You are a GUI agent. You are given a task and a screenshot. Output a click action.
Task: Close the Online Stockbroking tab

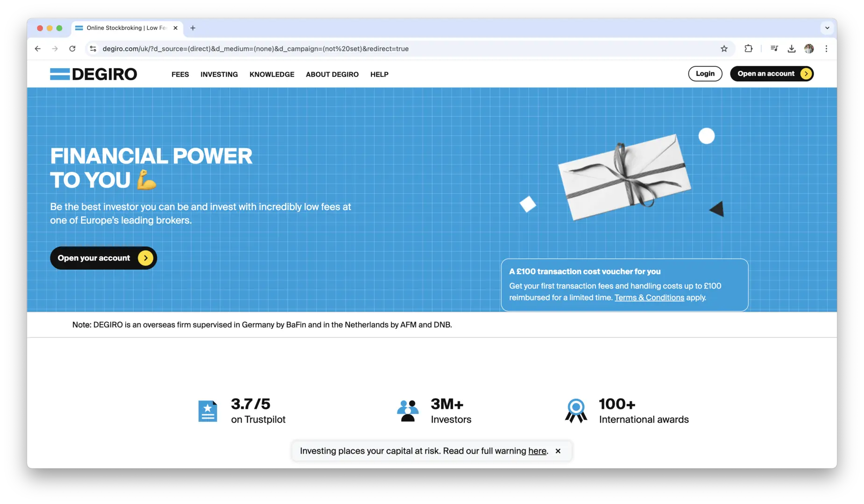coord(176,28)
